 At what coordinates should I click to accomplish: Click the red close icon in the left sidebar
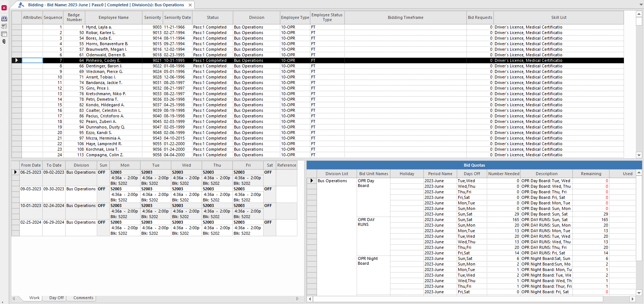point(4,8)
